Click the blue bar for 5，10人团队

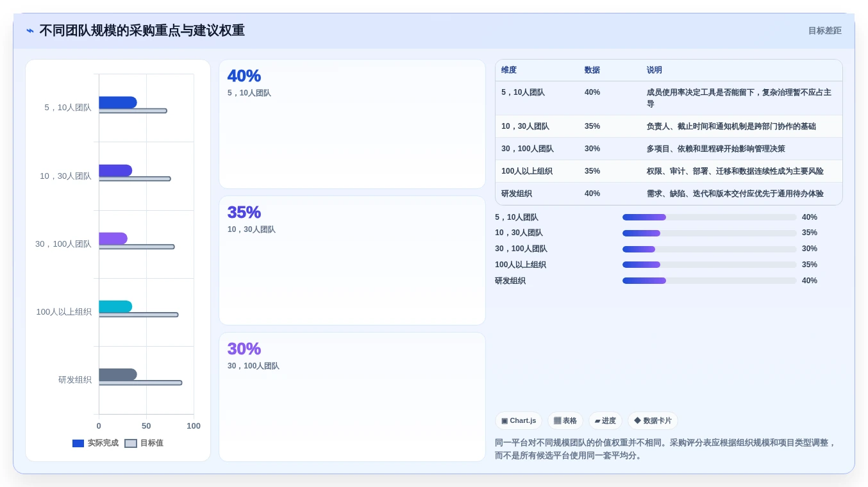[x=118, y=103]
